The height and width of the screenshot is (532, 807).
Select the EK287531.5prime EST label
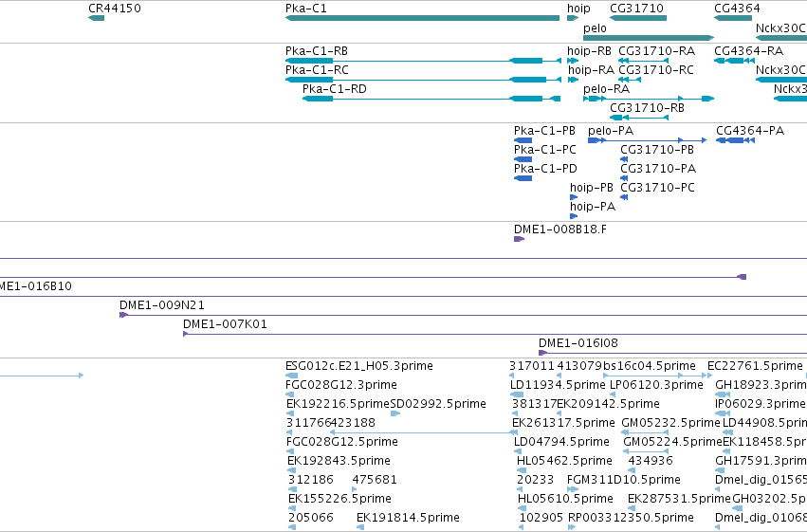point(679,499)
